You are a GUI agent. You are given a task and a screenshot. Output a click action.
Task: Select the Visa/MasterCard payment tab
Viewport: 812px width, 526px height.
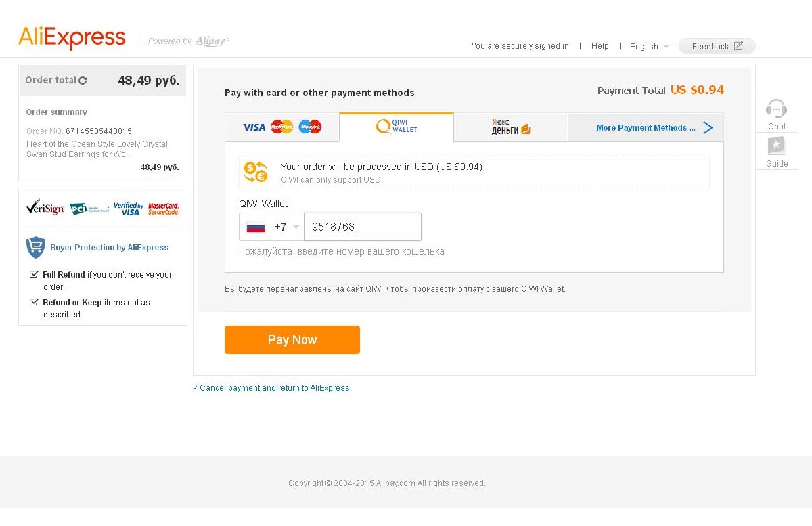coord(282,127)
